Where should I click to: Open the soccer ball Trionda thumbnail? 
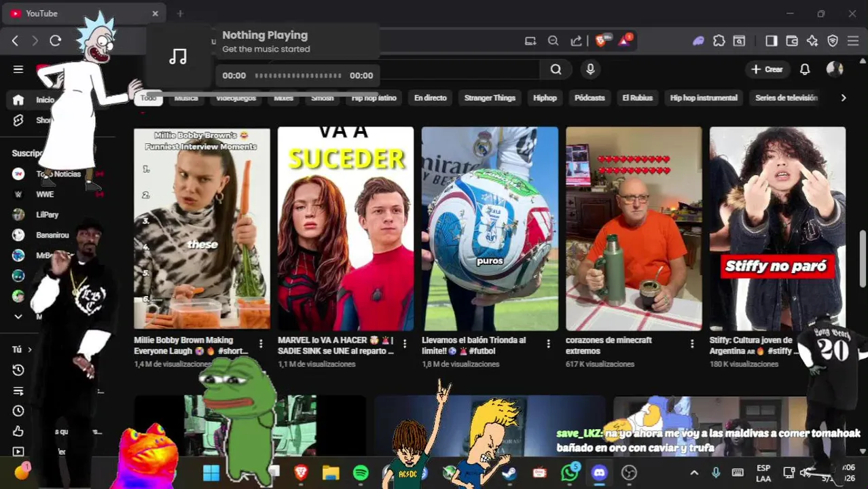490,228
